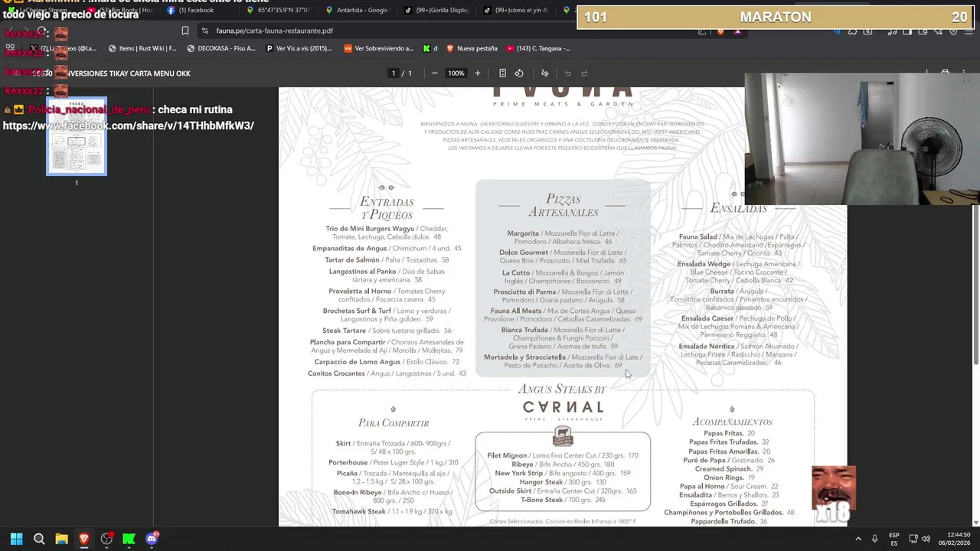Click the PDF undo arrow
Viewport: 980px width, 551px height.
click(x=568, y=73)
